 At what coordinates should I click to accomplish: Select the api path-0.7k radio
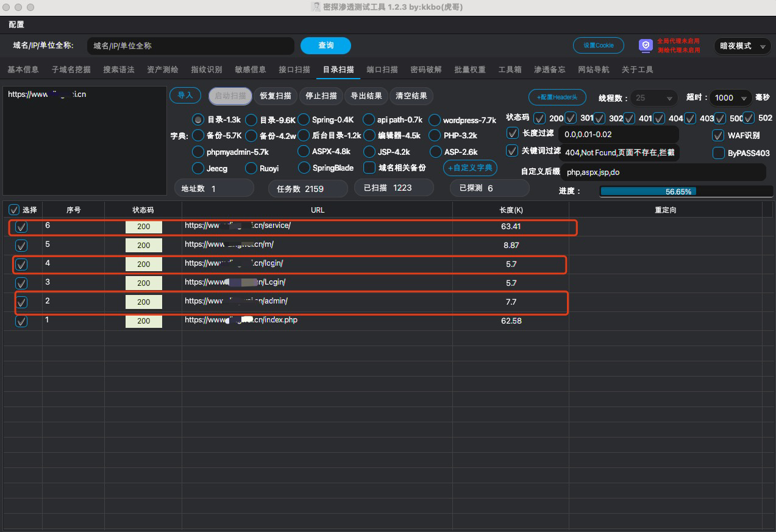pyautogui.click(x=369, y=119)
